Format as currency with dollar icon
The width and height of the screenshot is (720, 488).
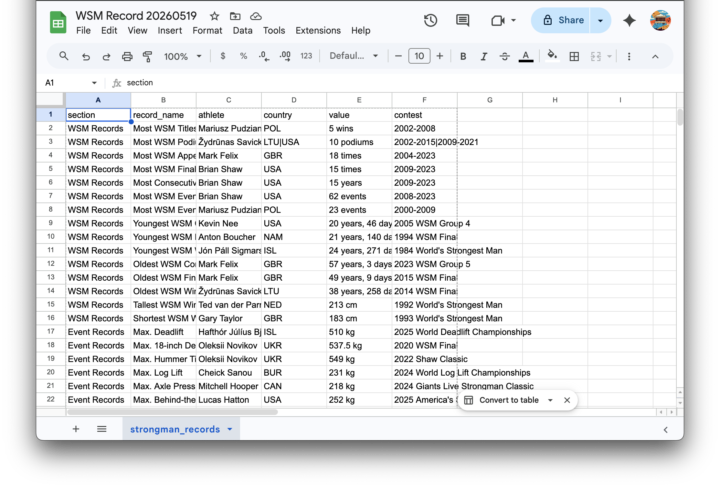point(223,56)
